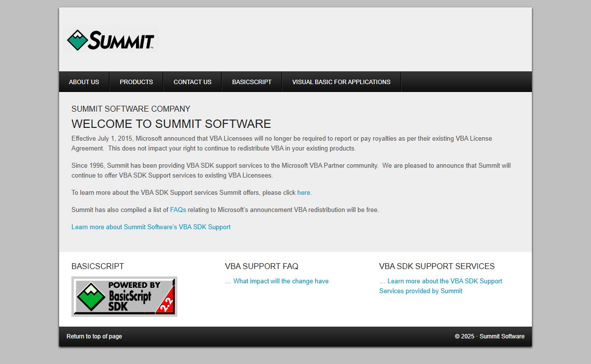Click the Summit logo in header
This screenshot has width=591, height=364.
point(111,39)
